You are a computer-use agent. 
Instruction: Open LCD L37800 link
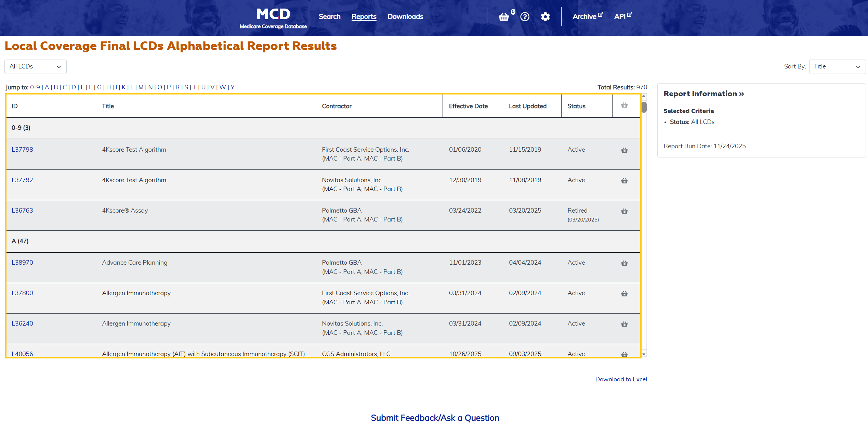tap(22, 293)
